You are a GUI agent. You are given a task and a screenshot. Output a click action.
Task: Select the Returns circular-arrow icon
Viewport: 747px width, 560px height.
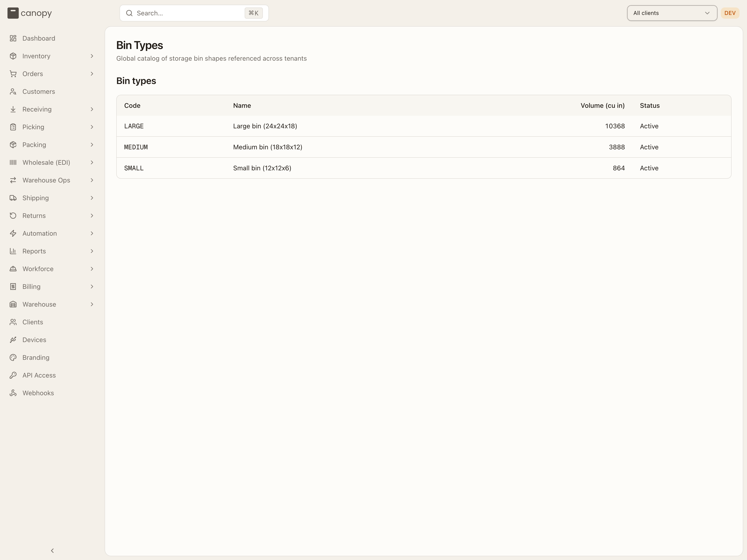point(13,216)
